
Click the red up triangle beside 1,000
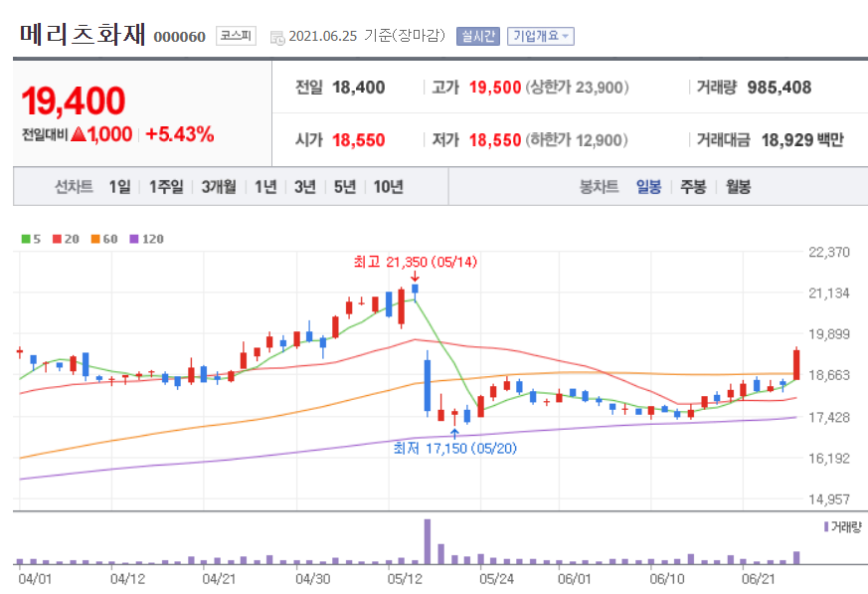click(79, 133)
